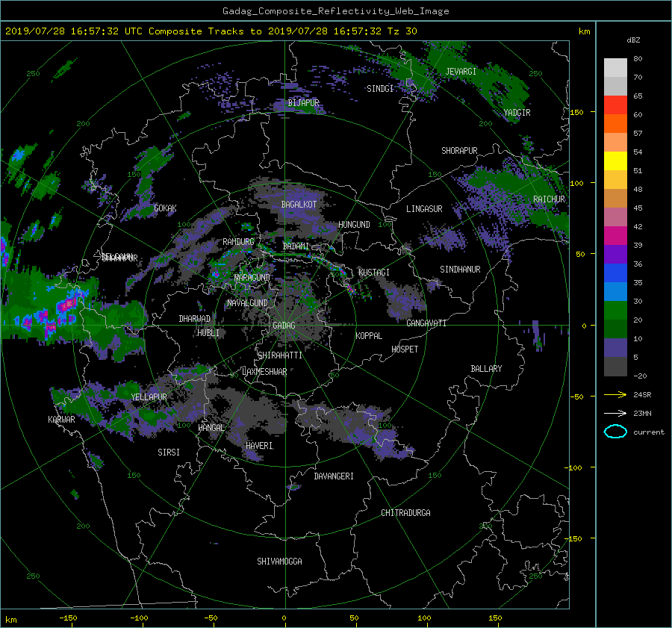Pick the green 20 dBZ color swatch
The height and width of the screenshot is (628, 672).
point(615,311)
